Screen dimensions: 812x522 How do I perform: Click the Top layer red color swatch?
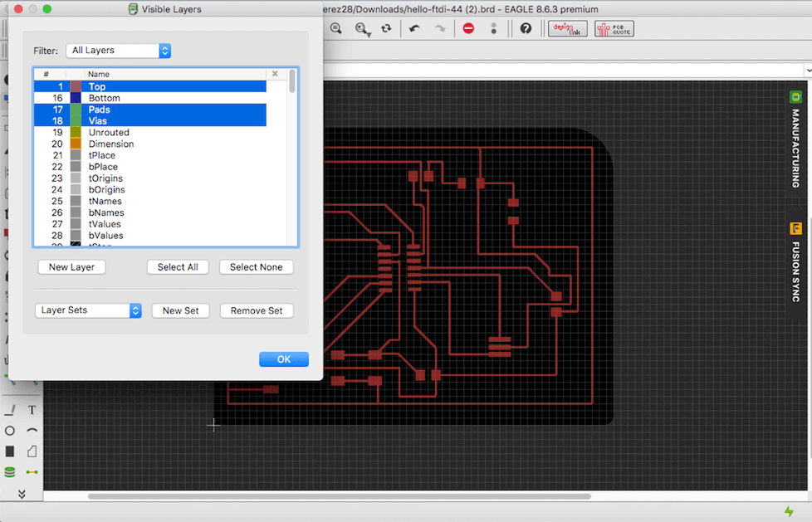click(76, 86)
